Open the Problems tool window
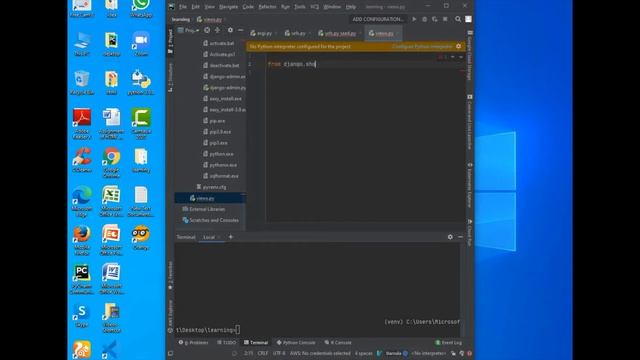The height and width of the screenshot is (360, 640). point(194,342)
